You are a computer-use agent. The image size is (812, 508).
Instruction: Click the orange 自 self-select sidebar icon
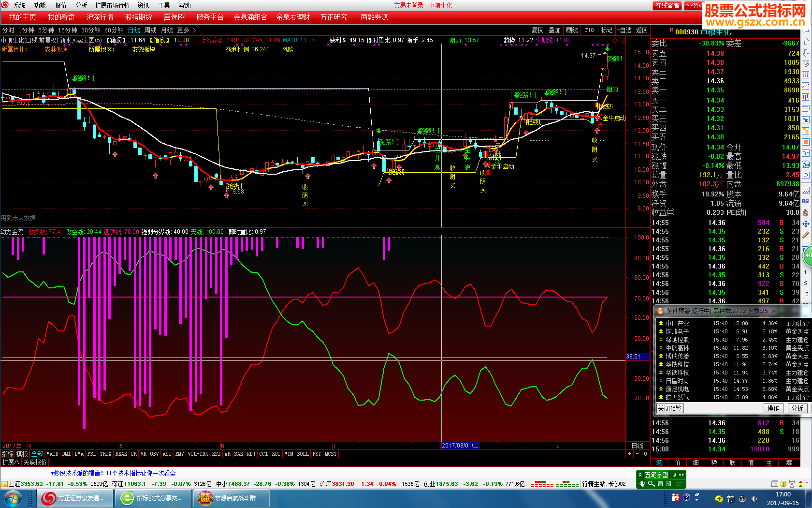[806, 142]
